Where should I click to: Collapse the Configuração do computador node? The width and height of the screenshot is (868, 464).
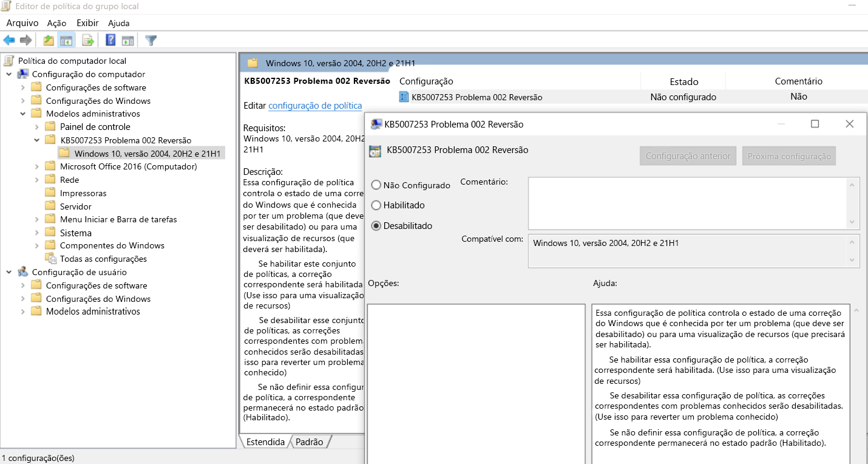tap(8, 74)
